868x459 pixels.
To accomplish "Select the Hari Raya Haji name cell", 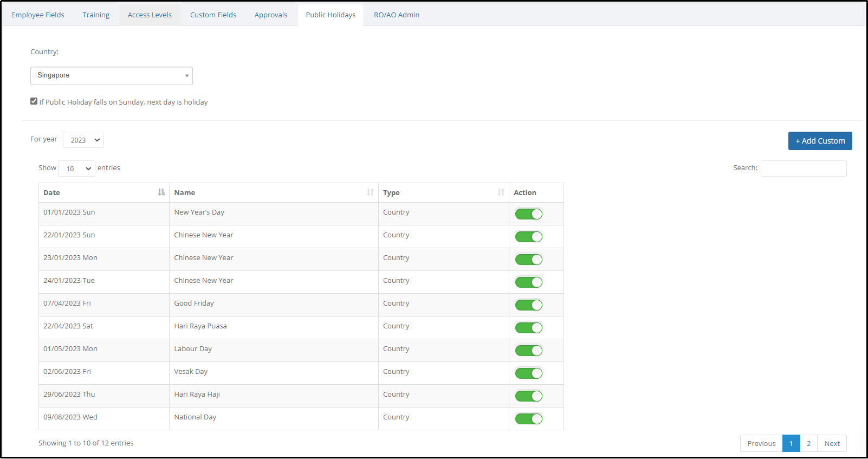I will [x=274, y=396].
